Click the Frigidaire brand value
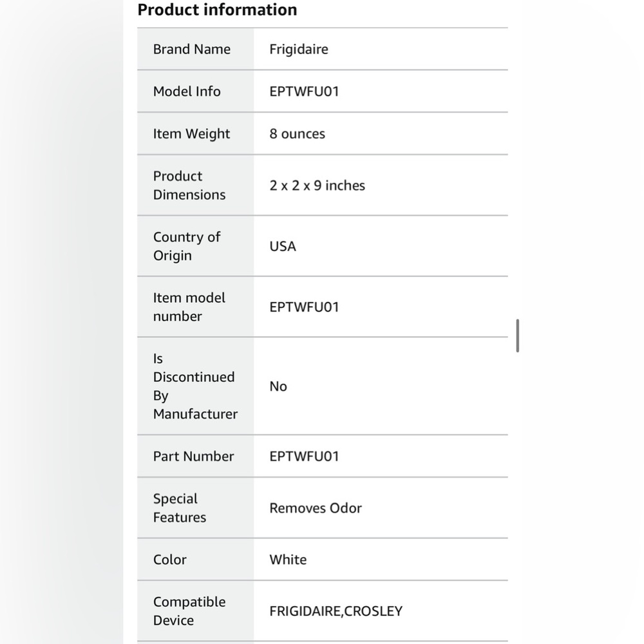The image size is (644, 644). pyautogui.click(x=299, y=50)
